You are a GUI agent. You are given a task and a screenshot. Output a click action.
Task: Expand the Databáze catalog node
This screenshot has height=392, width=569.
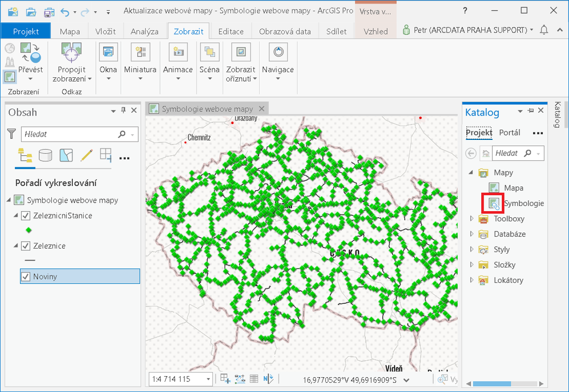472,234
